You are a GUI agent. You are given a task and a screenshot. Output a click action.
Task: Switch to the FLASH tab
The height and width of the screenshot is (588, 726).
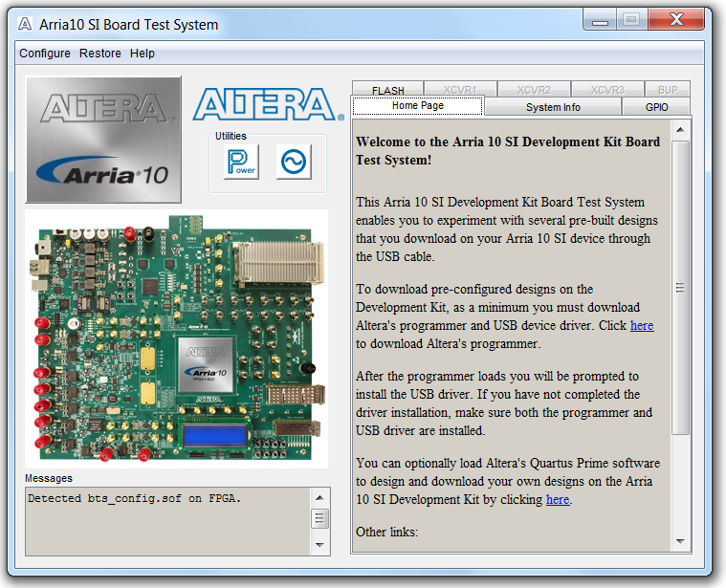click(388, 89)
